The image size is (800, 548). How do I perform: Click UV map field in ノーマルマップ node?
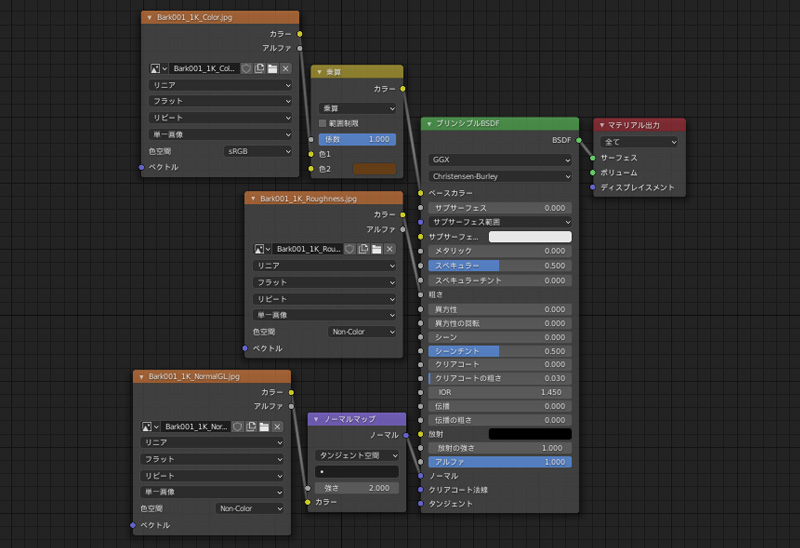(357, 471)
